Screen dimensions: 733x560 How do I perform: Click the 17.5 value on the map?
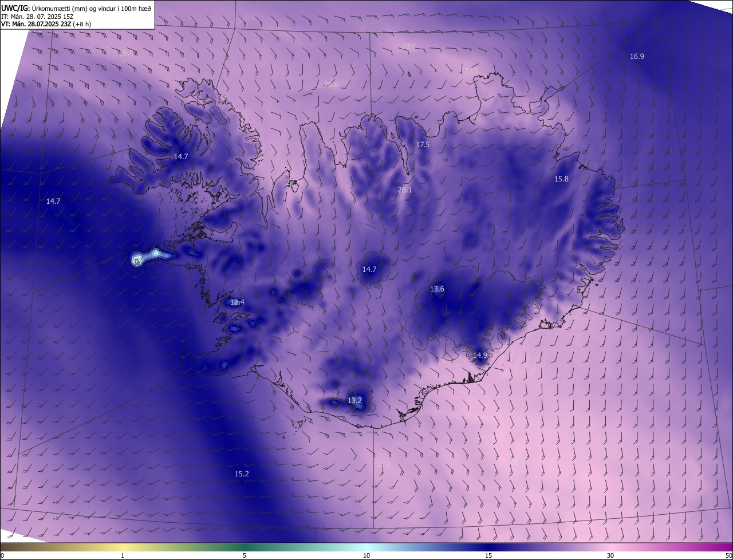point(423,144)
